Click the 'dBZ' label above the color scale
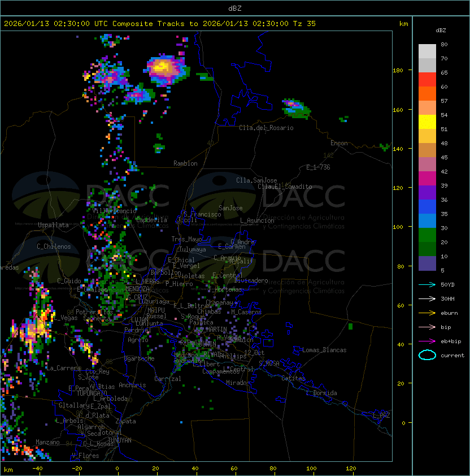The height and width of the screenshot is (476, 470). click(441, 31)
